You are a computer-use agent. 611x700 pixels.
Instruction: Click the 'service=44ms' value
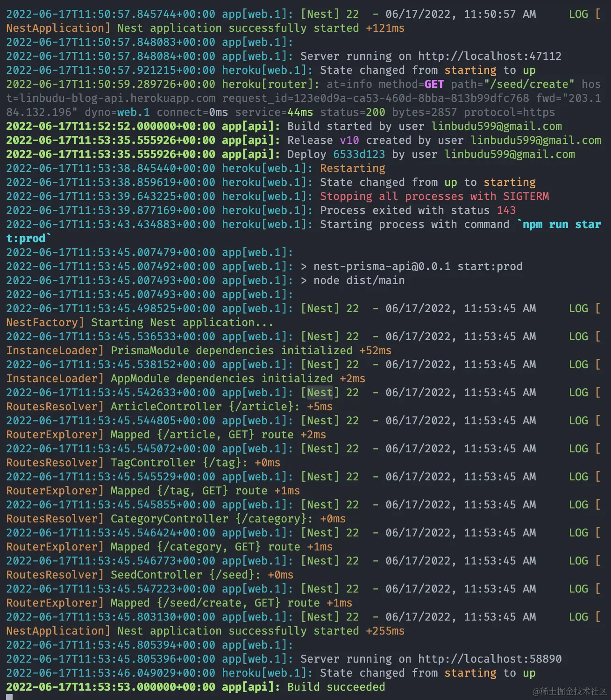(x=274, y=112)
